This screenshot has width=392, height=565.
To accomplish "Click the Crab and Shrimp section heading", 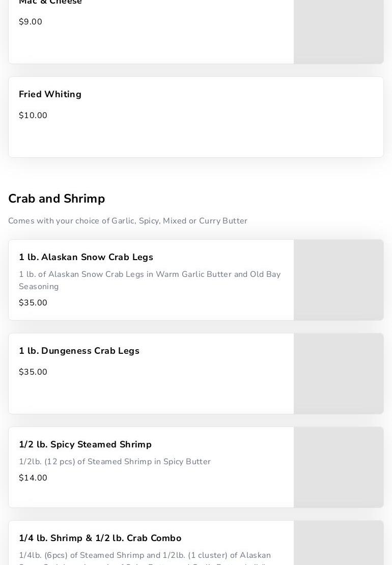I will pos(57,199).
